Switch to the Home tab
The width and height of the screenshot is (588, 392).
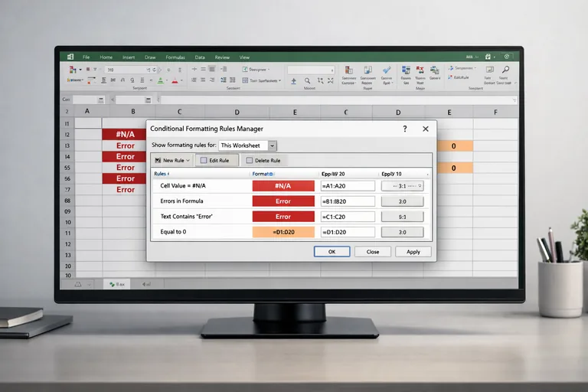coord(106,57)
